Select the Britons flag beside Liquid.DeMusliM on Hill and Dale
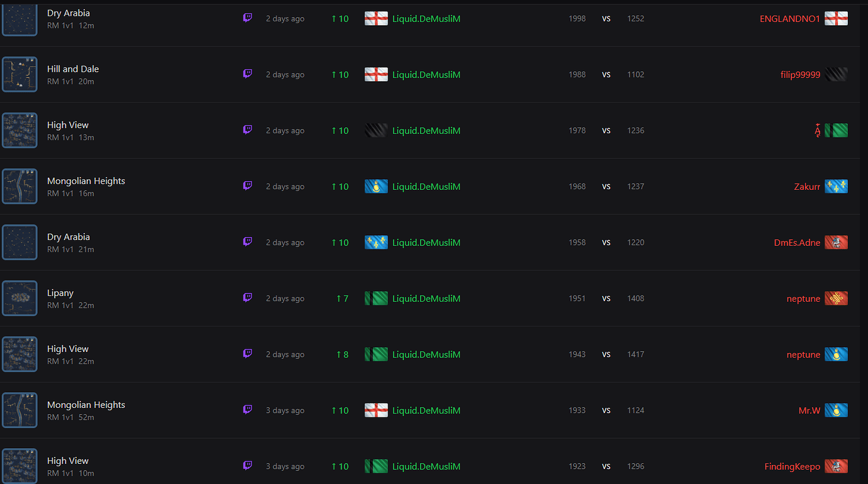The width and height of the screenshot is (868, 484). (376, 74)
